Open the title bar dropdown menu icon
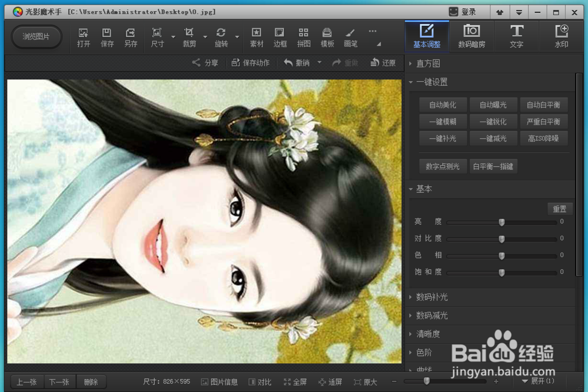588x392 pixels. point(519,12)
